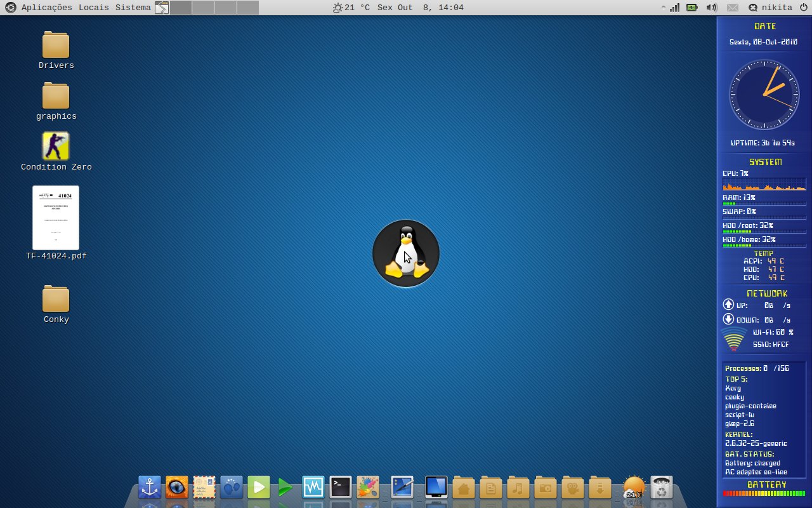
Task: Open the Sistema menu
Action: [x=133, y=8]
